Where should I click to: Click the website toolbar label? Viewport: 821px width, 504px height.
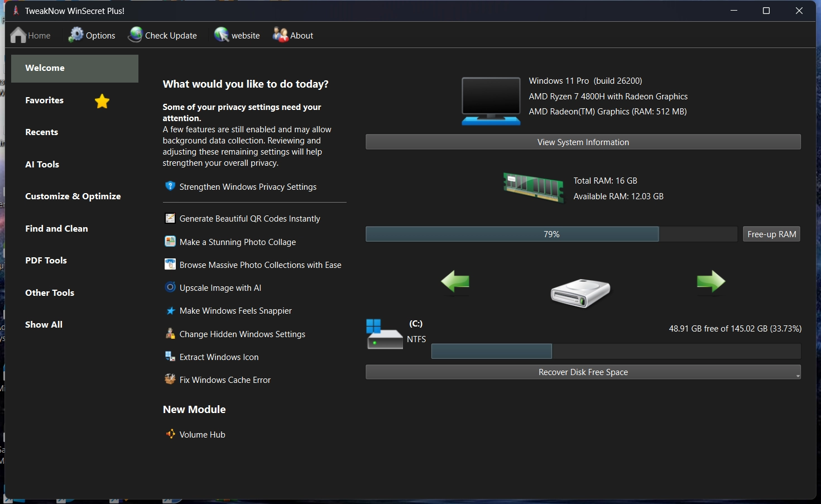click(x=246, y=36)
